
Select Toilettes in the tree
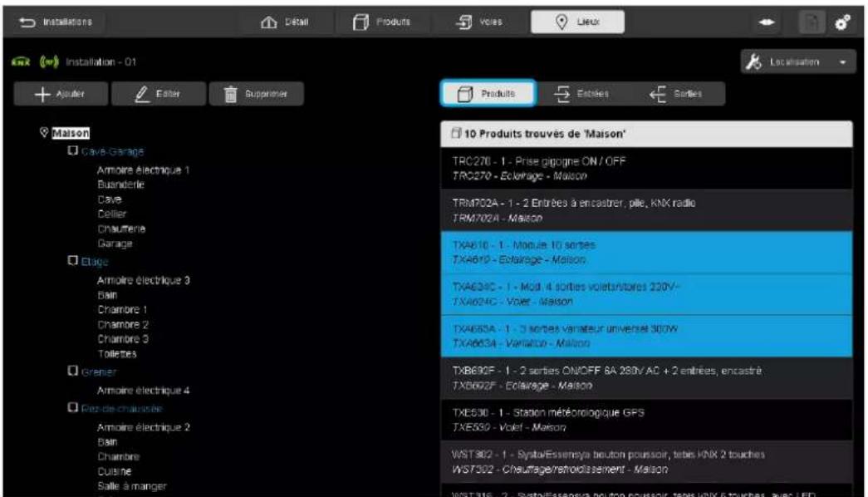[117, 353]
